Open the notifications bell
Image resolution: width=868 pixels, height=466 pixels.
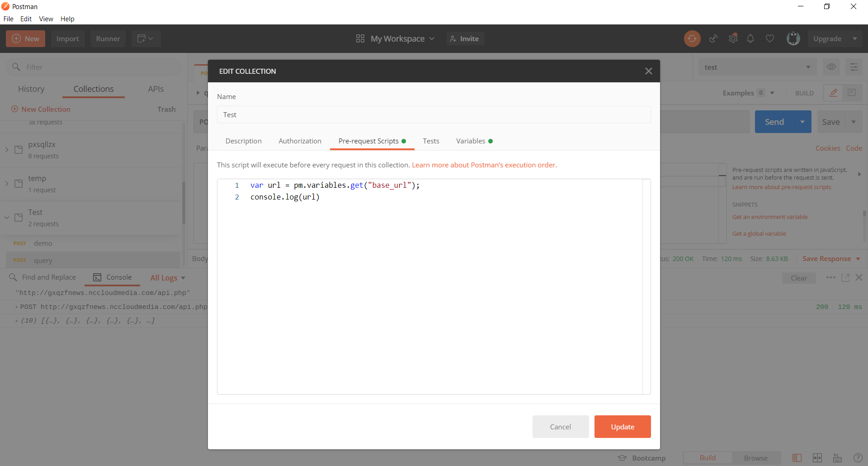coord(750,39)
